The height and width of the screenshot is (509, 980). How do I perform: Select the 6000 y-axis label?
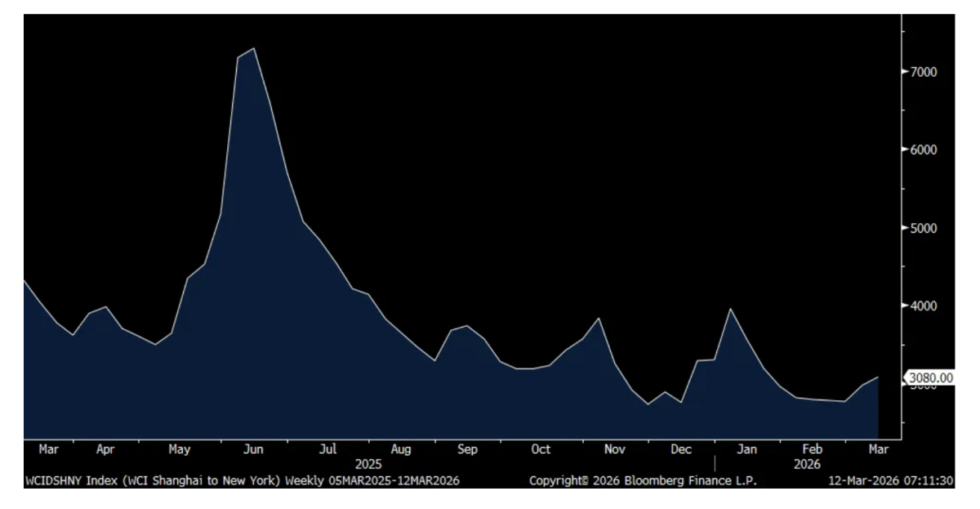point(924,150)
